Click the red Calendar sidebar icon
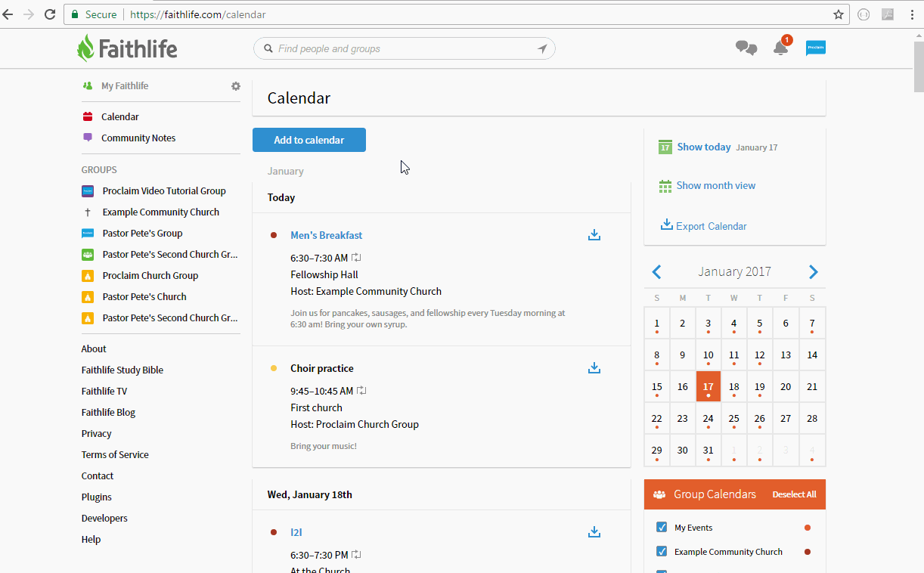This screenshot has width=924, height=573. [88, 116]
